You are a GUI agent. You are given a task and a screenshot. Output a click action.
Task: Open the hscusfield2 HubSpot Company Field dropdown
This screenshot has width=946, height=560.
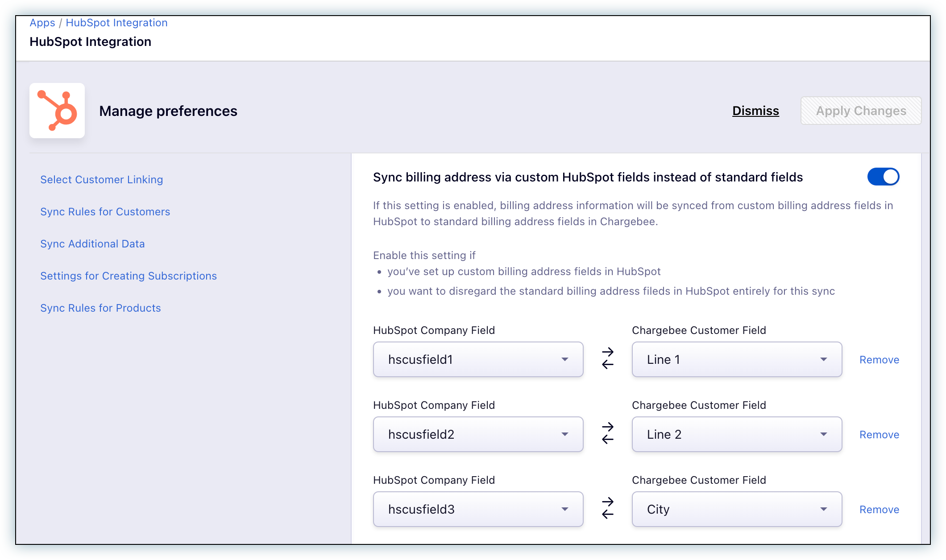point(478,434)
